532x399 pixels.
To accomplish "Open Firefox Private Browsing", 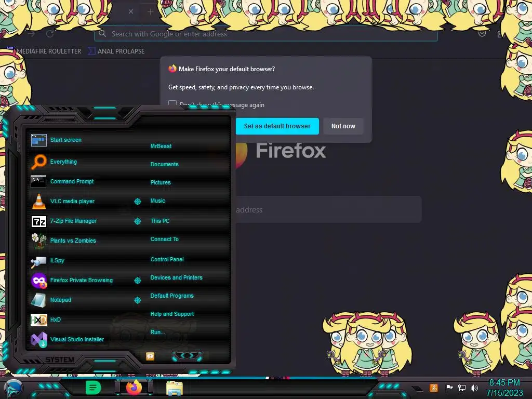I will point(72,280).
